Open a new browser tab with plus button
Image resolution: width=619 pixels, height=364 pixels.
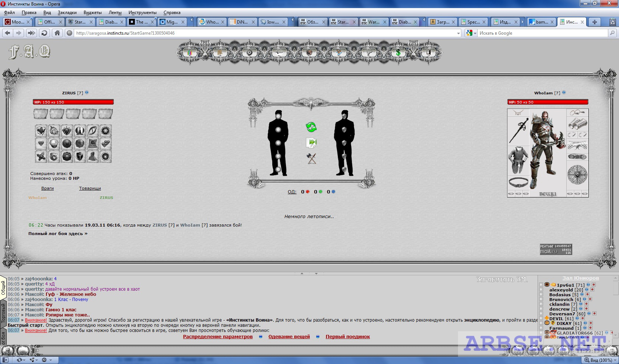click(594, 22)
